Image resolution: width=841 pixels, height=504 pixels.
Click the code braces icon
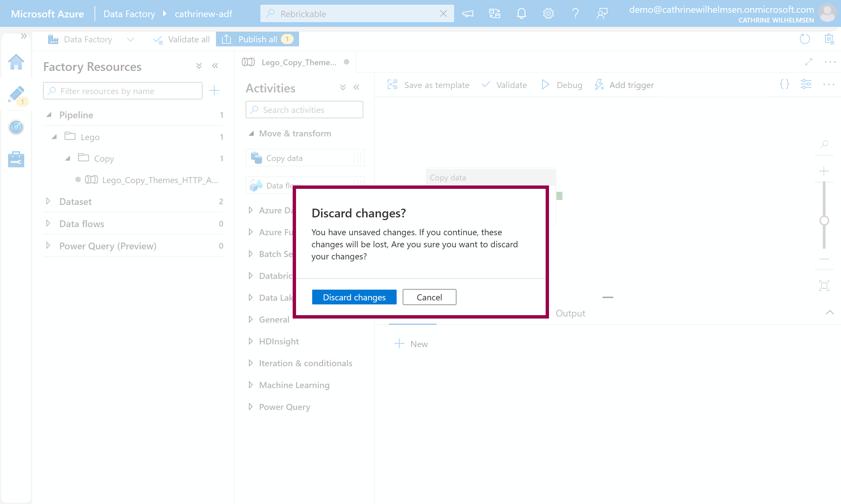(x=784, y=84)
